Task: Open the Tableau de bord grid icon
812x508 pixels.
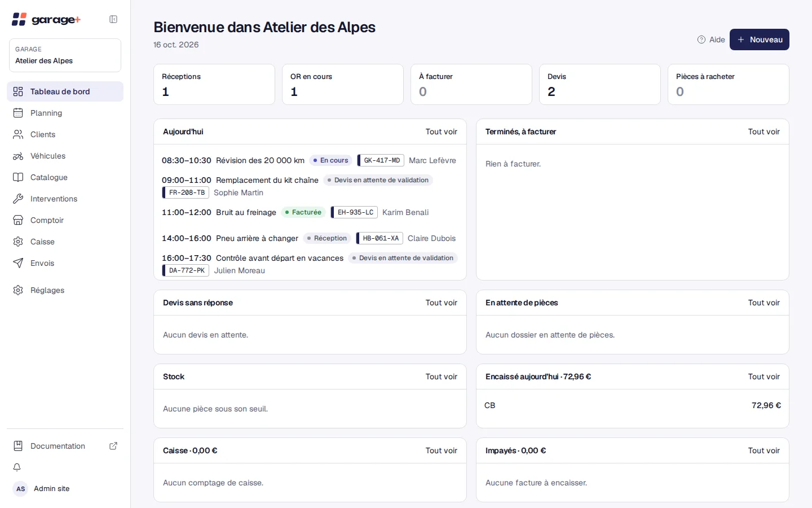Action: (x=18, y=91)
